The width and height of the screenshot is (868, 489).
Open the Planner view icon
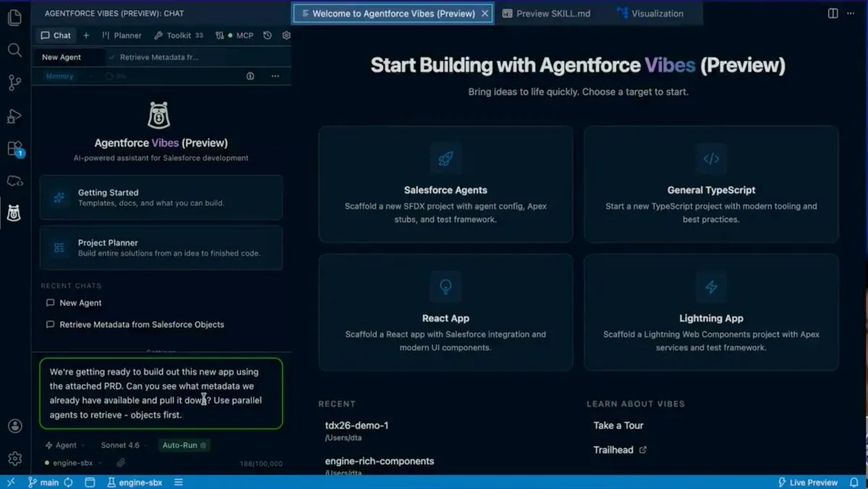(x=120, y=35)
